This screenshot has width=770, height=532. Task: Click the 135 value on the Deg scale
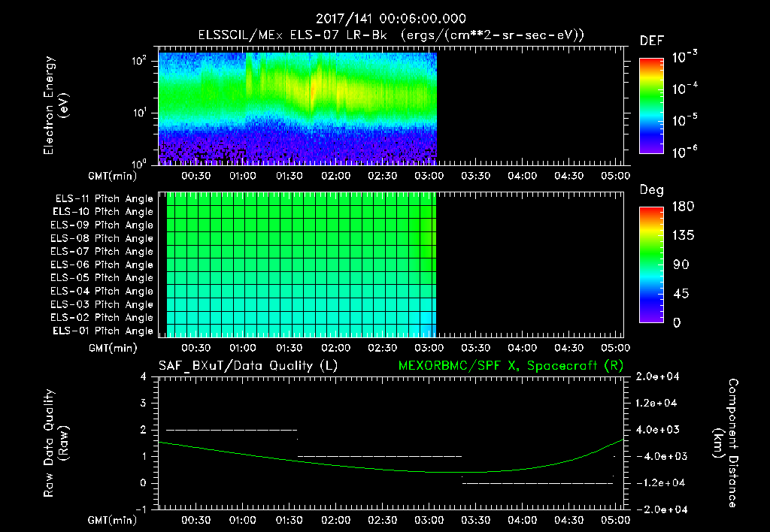(683, 236)
